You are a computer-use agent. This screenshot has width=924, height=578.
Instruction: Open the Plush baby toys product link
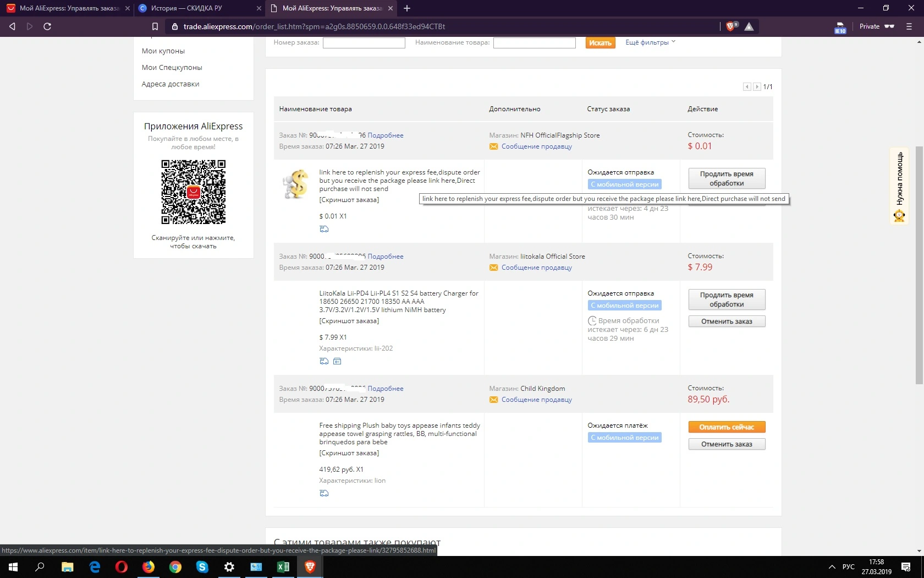(399, 434)
